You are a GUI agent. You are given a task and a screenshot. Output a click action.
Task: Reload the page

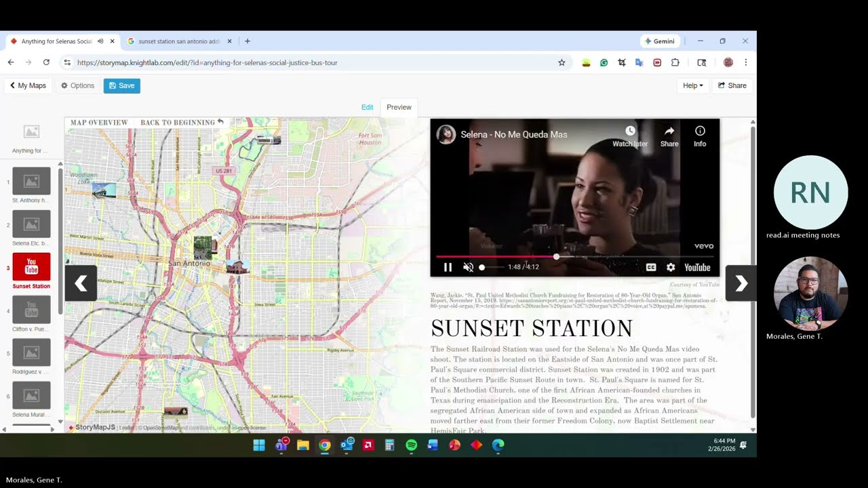click(46, 62)
